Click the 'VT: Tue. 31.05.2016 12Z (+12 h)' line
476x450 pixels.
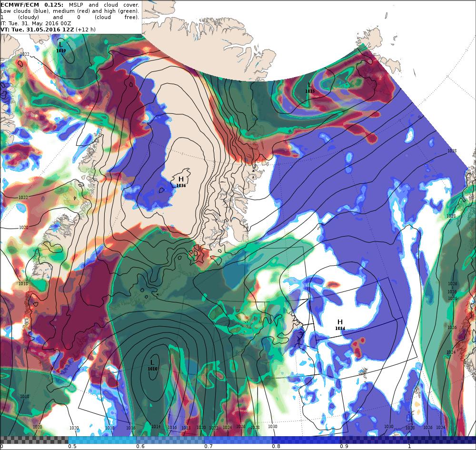click(x=48, y=30)
